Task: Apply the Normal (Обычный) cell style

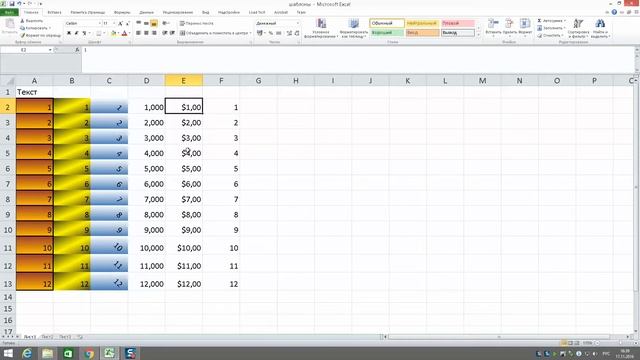Action: click(387, 23)
